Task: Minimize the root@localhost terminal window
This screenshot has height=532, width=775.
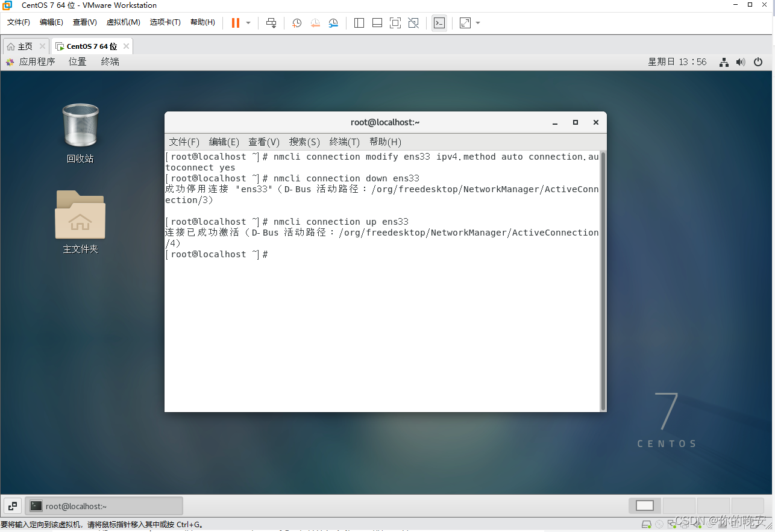Action: click(x=555, y=122)
